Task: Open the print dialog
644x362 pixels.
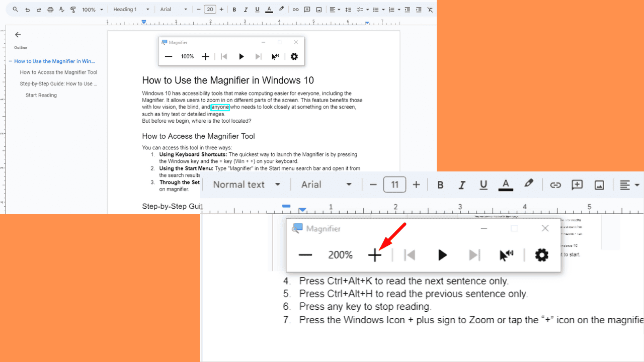Action: click(50, 9)
